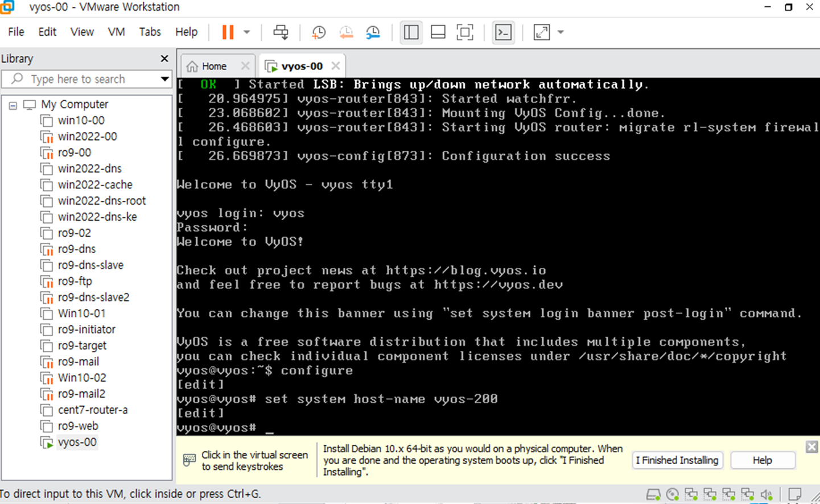Select ro9-dns in the library
Viewport: 820px width, 504px height.
pos(77,249)
